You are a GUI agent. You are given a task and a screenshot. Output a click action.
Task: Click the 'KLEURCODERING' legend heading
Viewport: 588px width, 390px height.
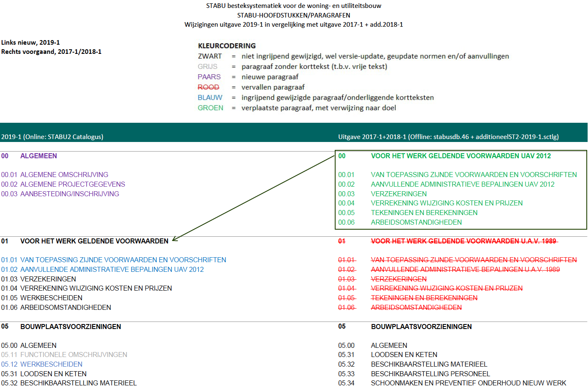click(227, 46)
